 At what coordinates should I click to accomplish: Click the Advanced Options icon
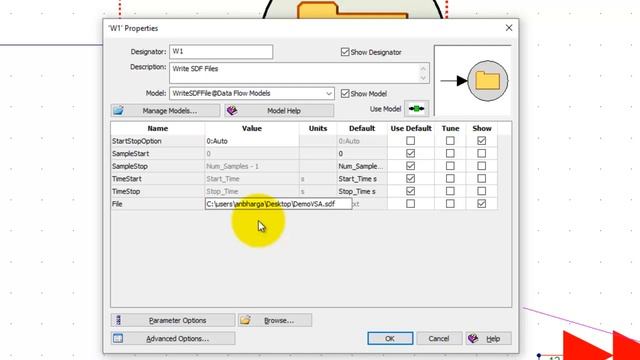118,338
